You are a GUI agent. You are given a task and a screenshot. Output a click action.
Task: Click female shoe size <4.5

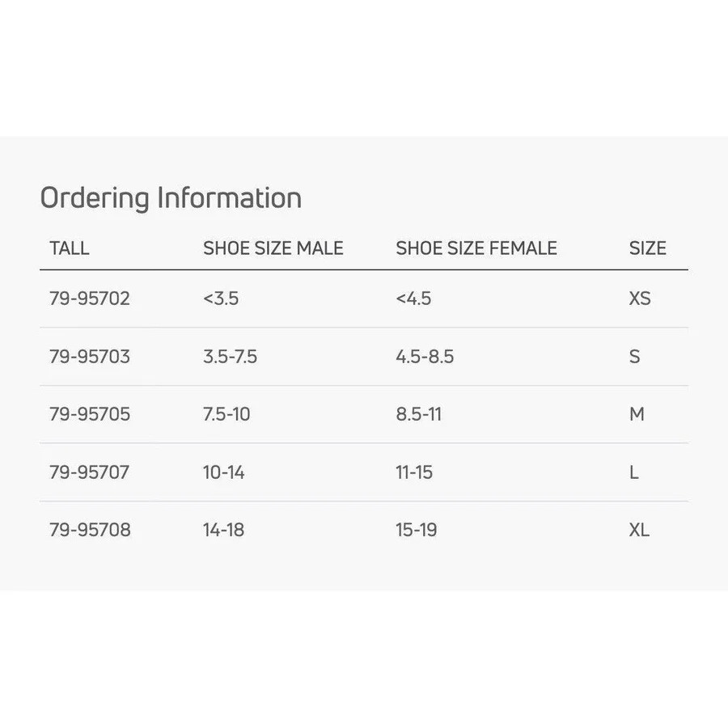click(413, 298)
